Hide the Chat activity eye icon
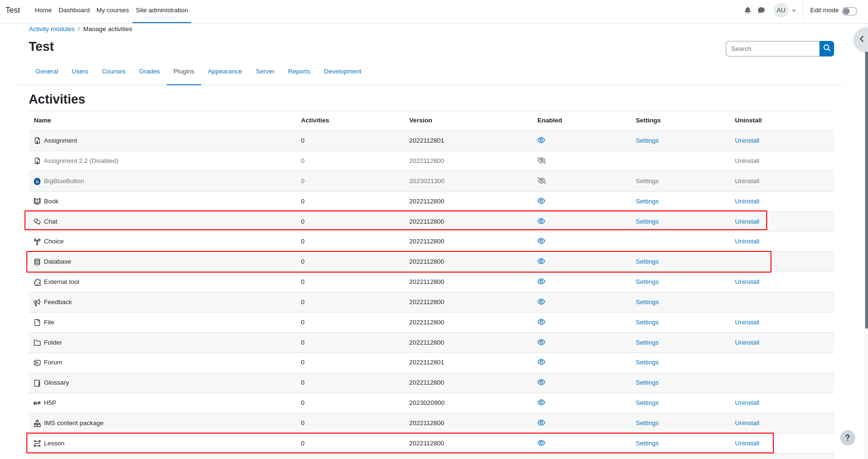The image size is (868, 459). click(x=541, y=221)
